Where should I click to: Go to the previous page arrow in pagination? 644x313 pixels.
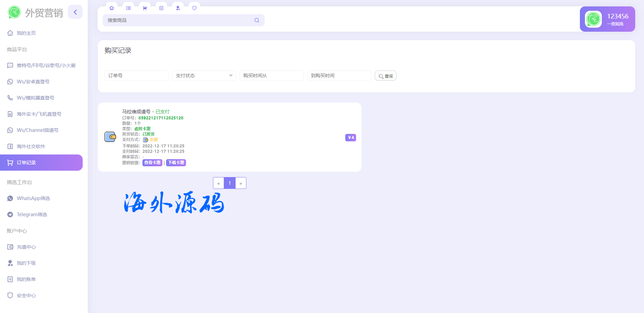click(x=218, y=183)
